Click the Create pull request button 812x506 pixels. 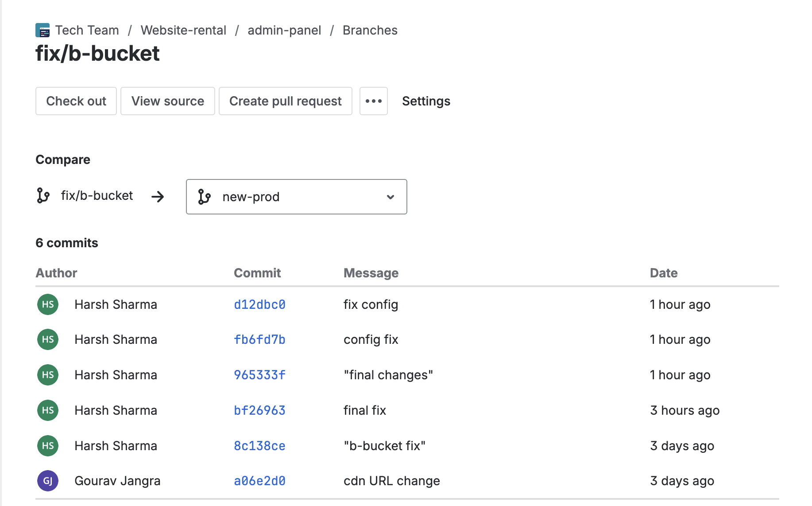point(285,101)
